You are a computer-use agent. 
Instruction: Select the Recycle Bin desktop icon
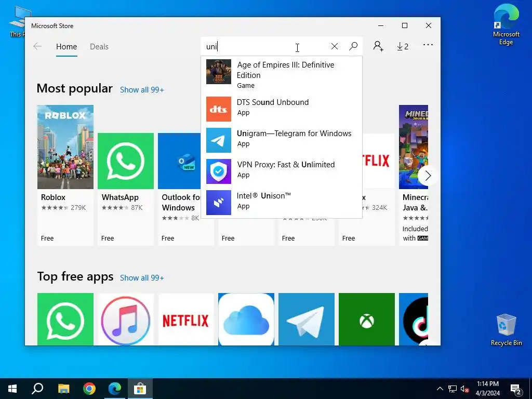(506, 329)
